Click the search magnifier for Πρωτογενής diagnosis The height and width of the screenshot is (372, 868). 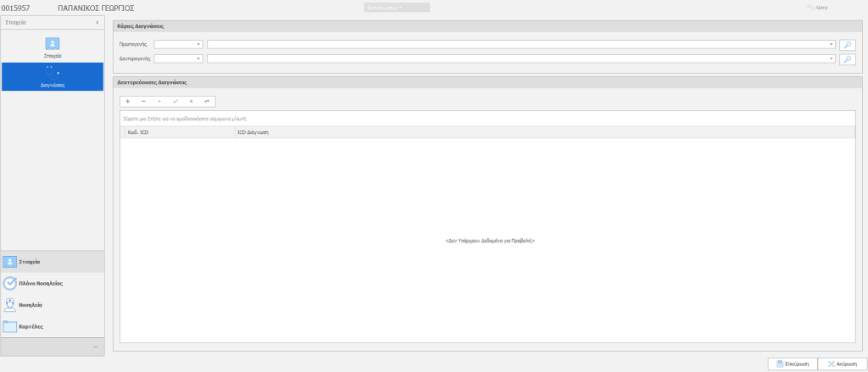point(847,44)
